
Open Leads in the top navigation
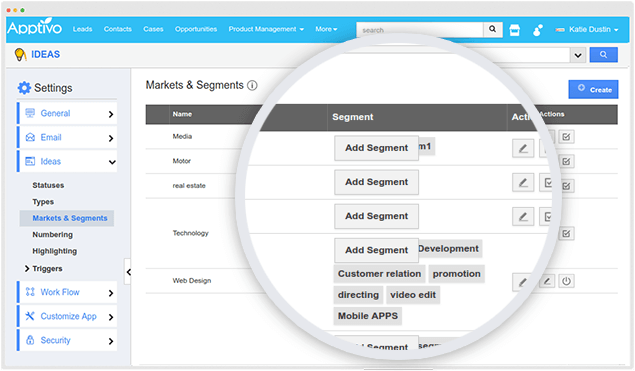point(83,29)
